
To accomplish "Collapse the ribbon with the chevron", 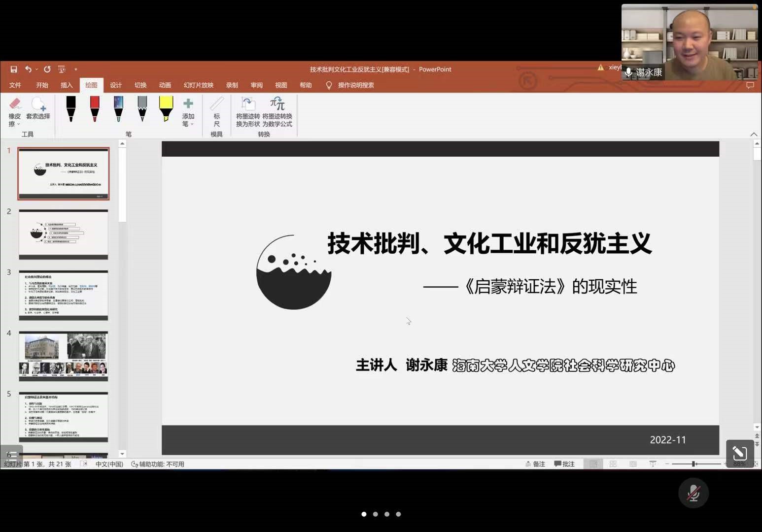I will pos(753,134).
